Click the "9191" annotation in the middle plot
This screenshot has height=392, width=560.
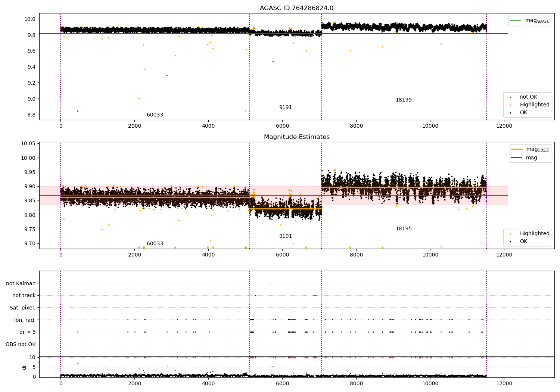click(x=286, y=236)
